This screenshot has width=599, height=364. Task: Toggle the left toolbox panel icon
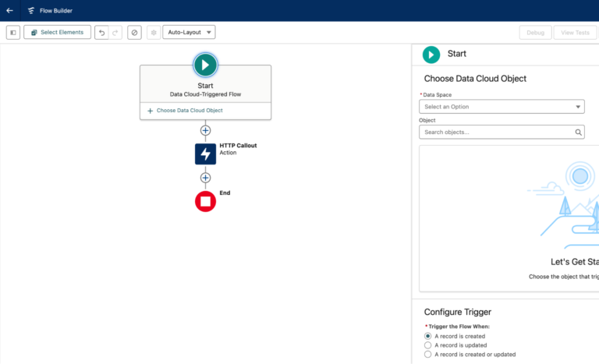click(x=13, y=33)
